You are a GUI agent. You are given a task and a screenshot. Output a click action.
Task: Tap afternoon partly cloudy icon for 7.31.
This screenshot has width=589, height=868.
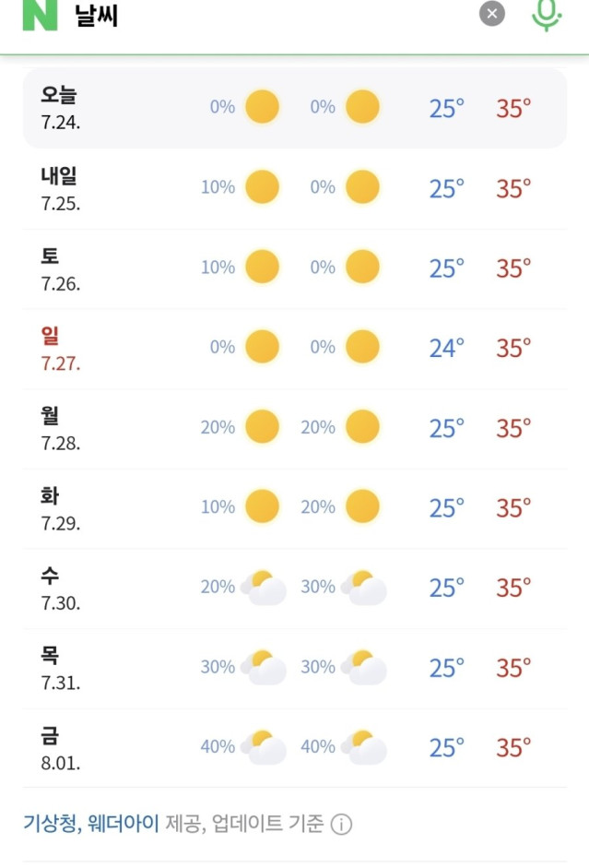(363, 668)
